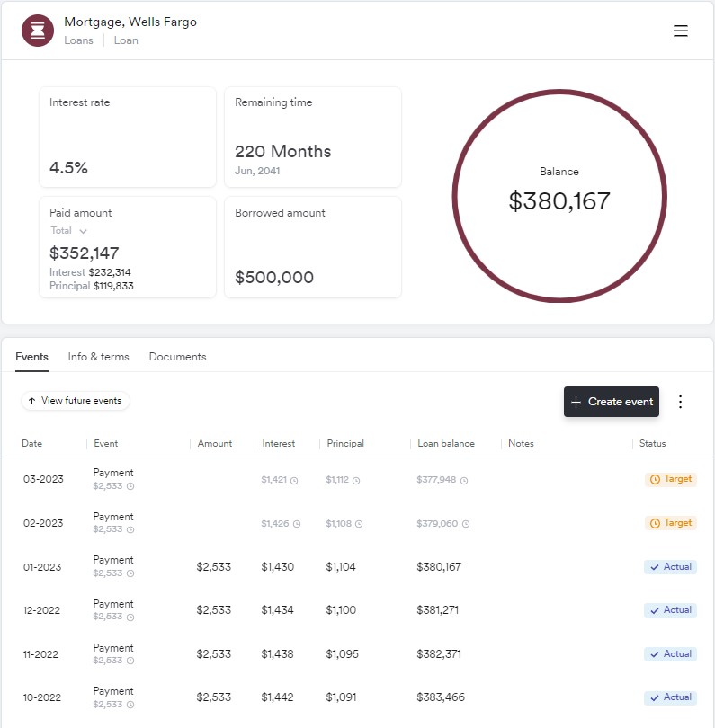Viewport: 715px width, 728px height.
Task: Click the $380,167 balance circle
Action: click(559, 196)
